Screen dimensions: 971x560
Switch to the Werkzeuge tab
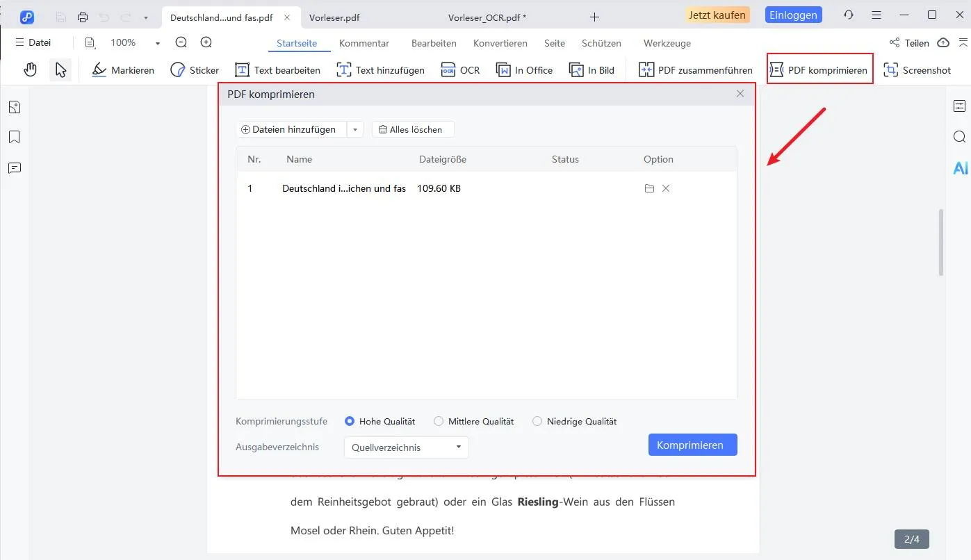(667, 43)
